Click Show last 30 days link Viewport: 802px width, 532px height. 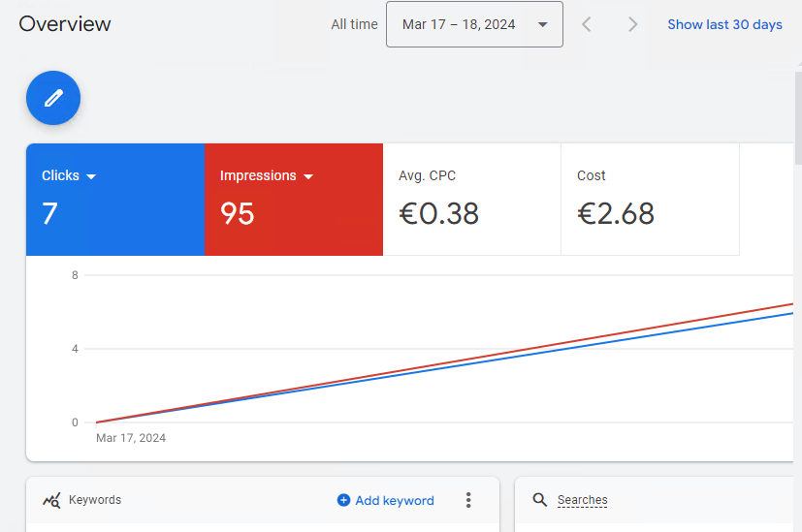724,24
